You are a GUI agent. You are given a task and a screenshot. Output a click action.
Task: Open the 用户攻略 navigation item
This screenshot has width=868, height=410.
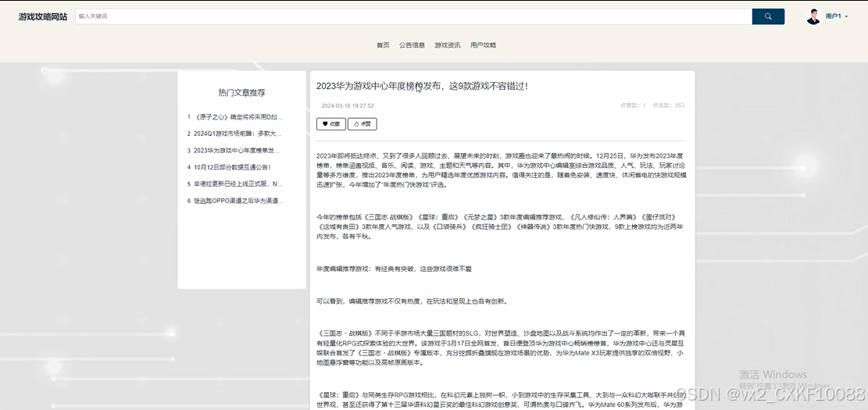tap(484, 45)
